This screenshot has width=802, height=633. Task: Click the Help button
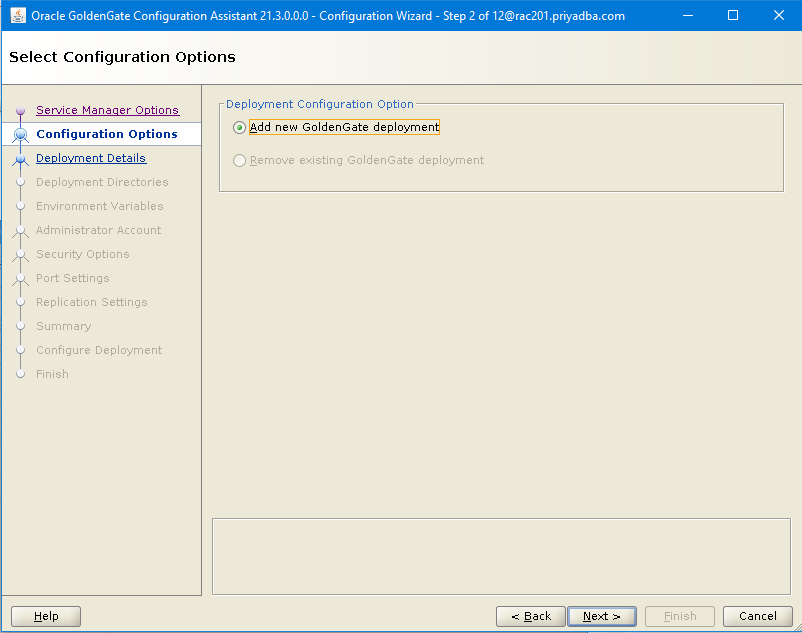46,616
